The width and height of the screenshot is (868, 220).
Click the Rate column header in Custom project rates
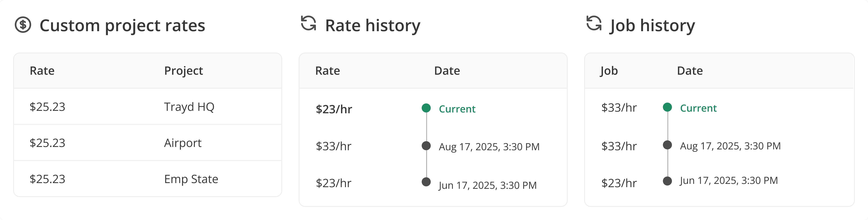(x=42, y=71)
